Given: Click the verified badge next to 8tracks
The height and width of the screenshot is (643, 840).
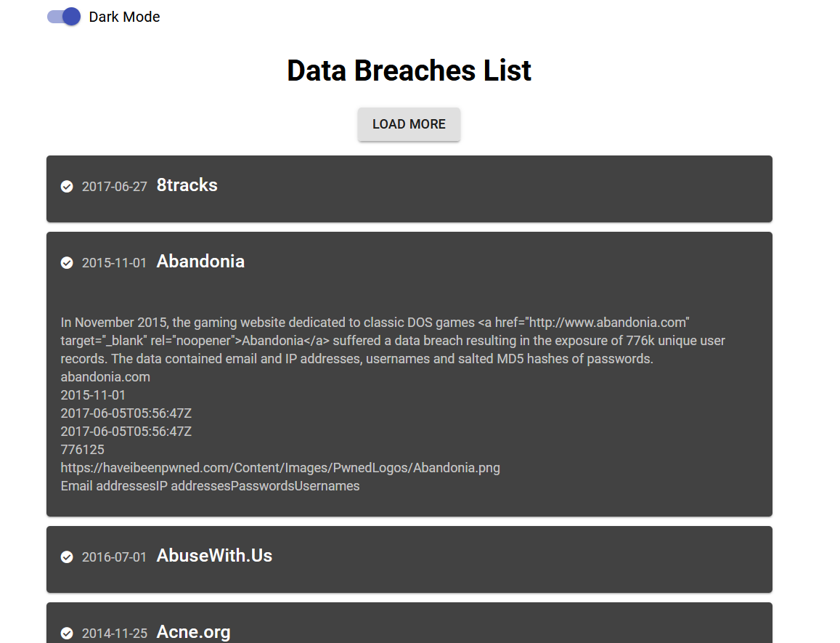Looking at the screenshot, I should coord(67,186).
